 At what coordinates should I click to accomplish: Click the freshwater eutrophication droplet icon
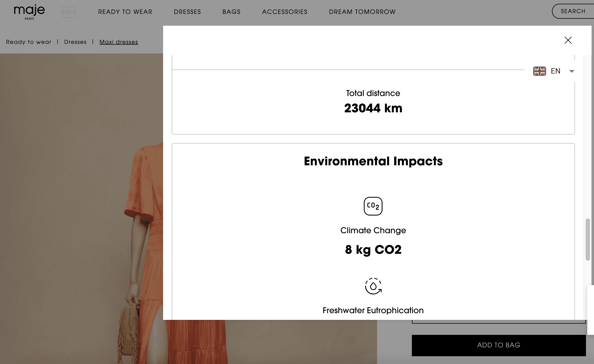pyautogui.click(x=373, y=286)
